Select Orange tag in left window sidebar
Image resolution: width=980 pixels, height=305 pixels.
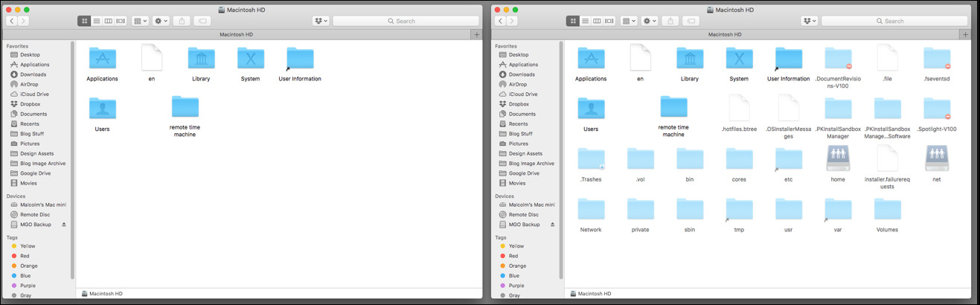(x=28, y=266)
